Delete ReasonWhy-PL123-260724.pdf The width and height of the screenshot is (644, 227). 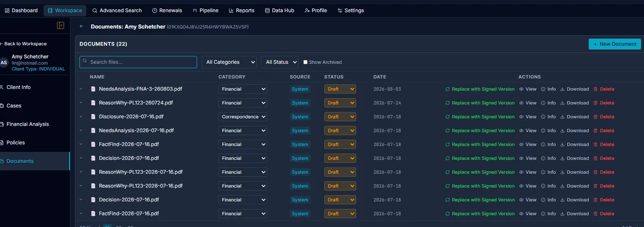pos(604,103)
